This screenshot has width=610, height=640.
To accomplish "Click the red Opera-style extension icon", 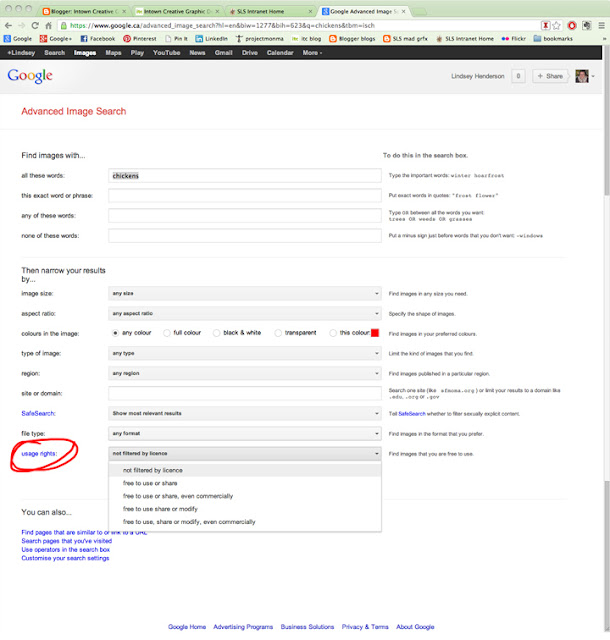I will click(x=572, y=25).
